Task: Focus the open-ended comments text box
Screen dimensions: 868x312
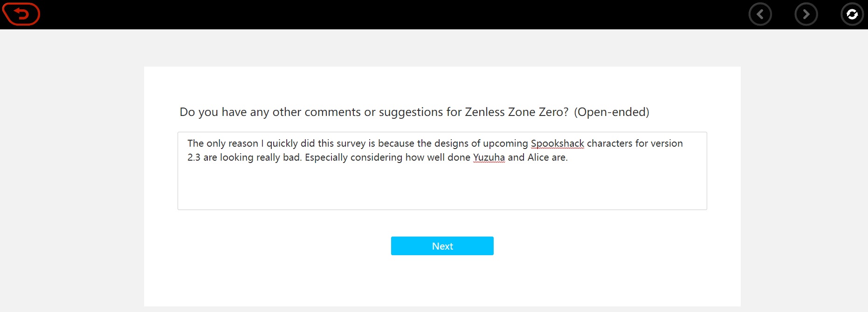Action: click(x=442, y=186)
